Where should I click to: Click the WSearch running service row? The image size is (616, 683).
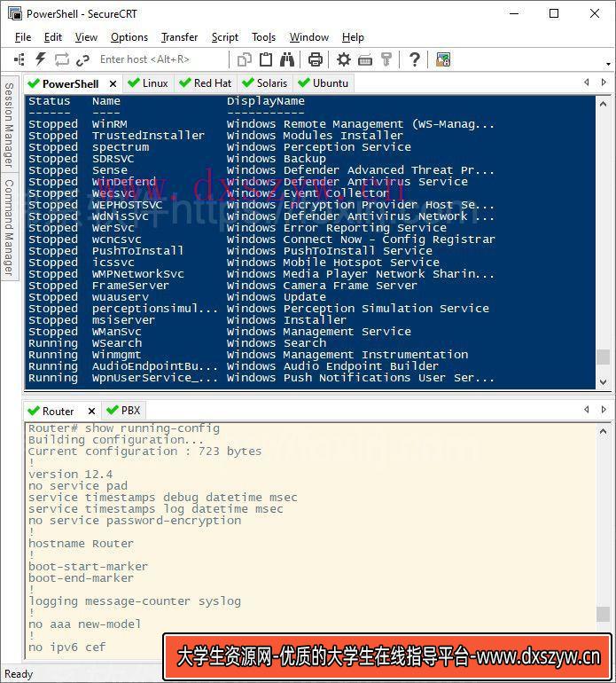click(x=176, y=343)
